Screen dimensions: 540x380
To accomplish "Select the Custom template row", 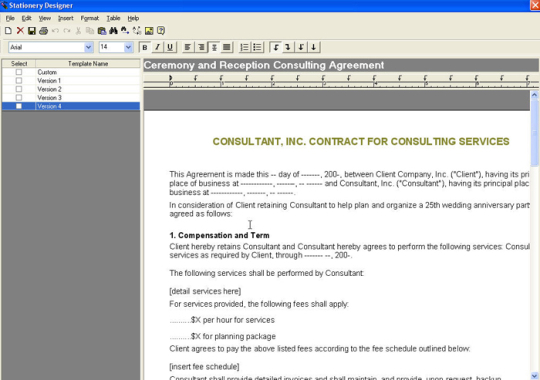I will click(71, 72).
